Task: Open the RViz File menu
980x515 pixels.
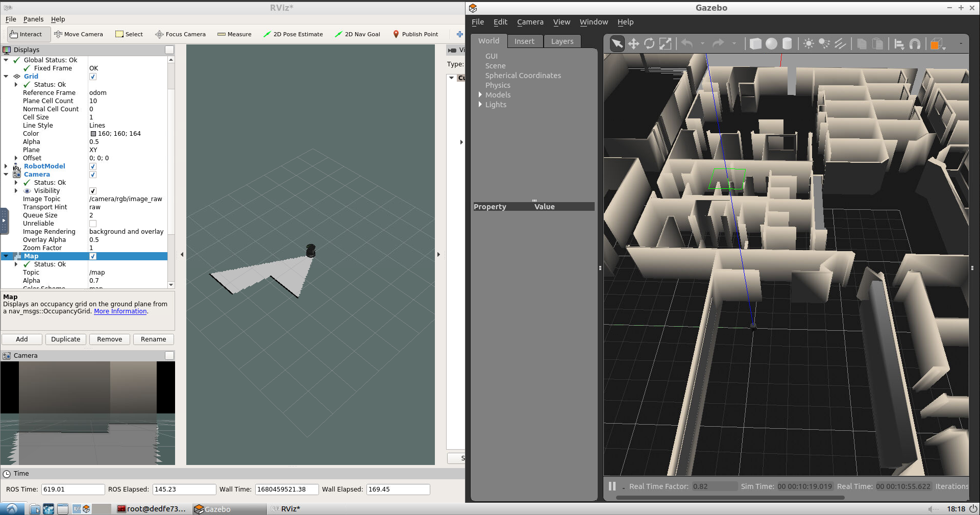Action: click(11, 19)
